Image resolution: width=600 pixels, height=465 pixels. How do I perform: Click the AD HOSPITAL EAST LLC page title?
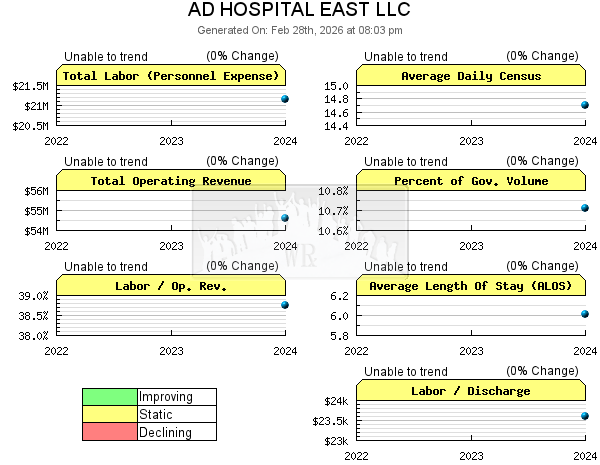pyautogui.click(x=299, y=10)
